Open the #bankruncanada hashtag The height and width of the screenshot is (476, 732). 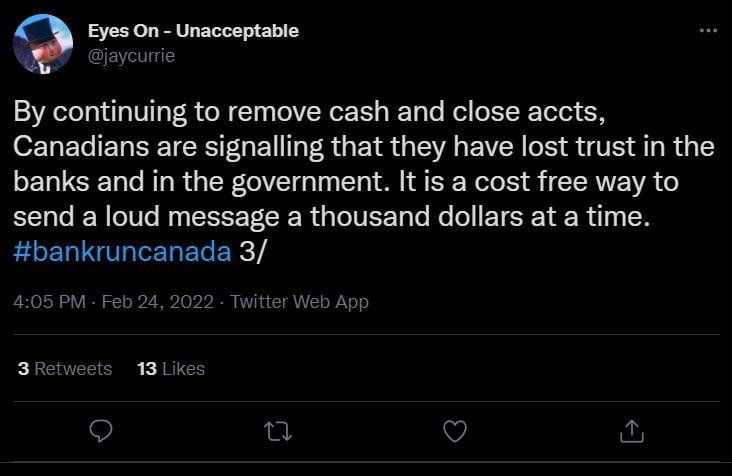tap(123, 250)
